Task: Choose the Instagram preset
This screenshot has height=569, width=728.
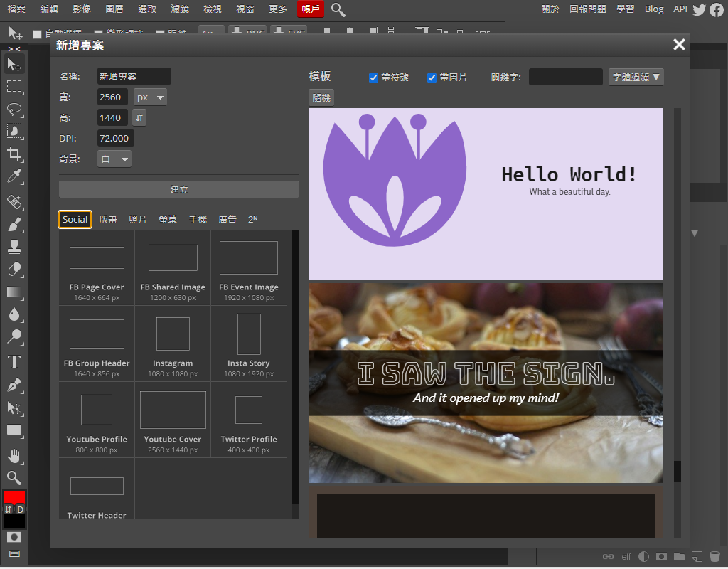Action: tap(173, 344)
